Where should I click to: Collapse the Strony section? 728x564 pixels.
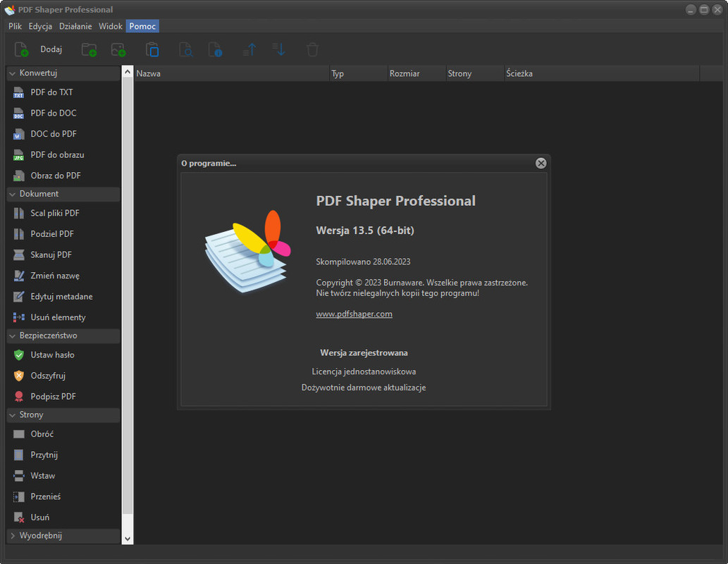click(13, 415)
